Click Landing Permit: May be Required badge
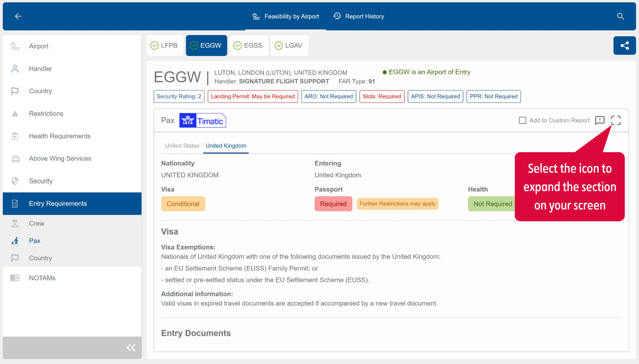Screen dimensions: 639x364 pos(253,96)
